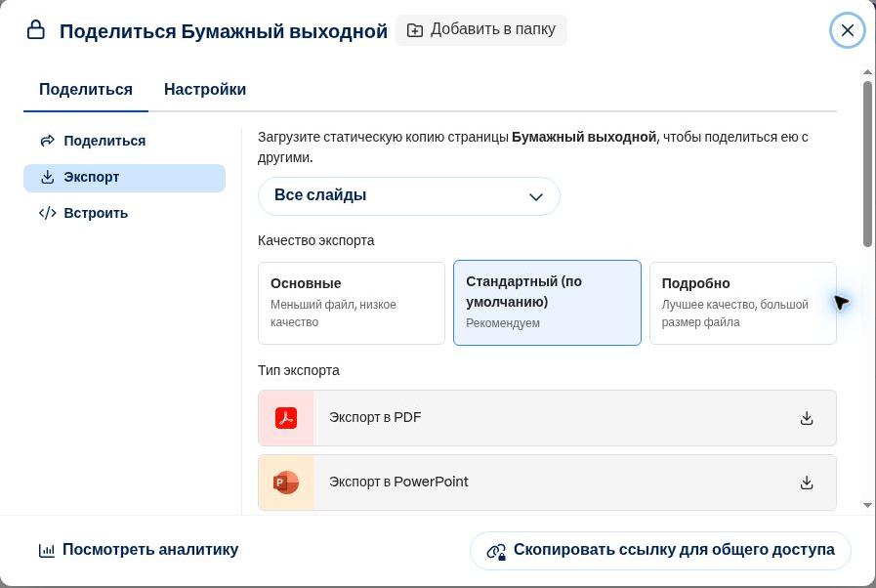Click the Тип экспорта label
This screenshot has width=876, height=588.
[x=298, y=370]
